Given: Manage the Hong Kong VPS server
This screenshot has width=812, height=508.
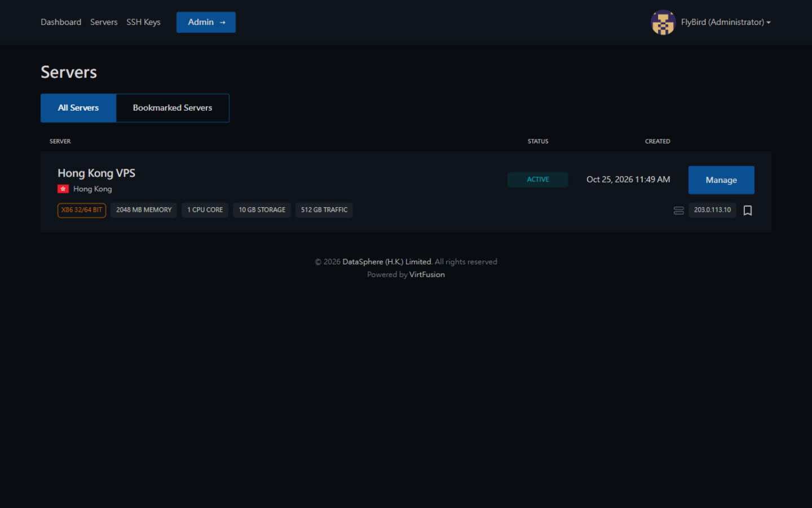Looking at the screenshot, I should click(x=721, y=180).
